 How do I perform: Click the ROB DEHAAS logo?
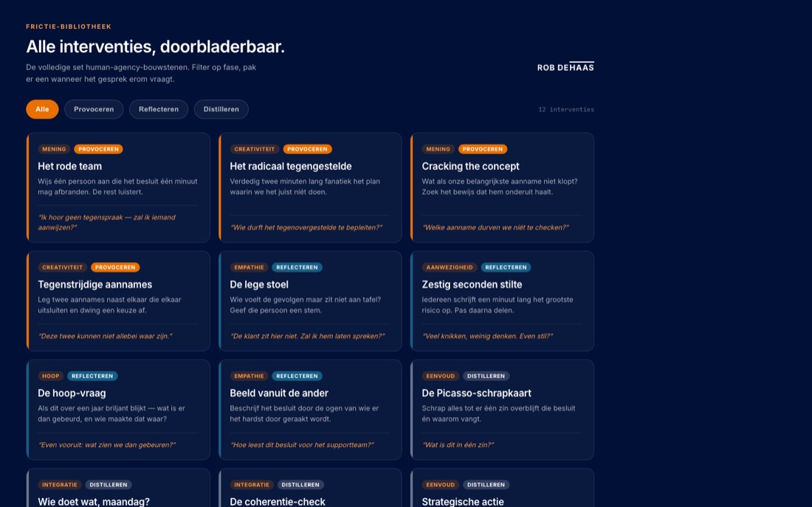click(565, 67)
